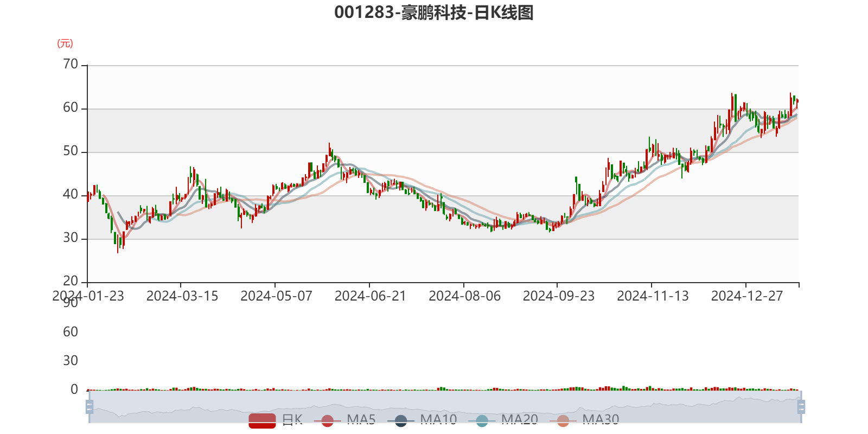
Task: Click the 40 price axis label
Action: point(71,195)
